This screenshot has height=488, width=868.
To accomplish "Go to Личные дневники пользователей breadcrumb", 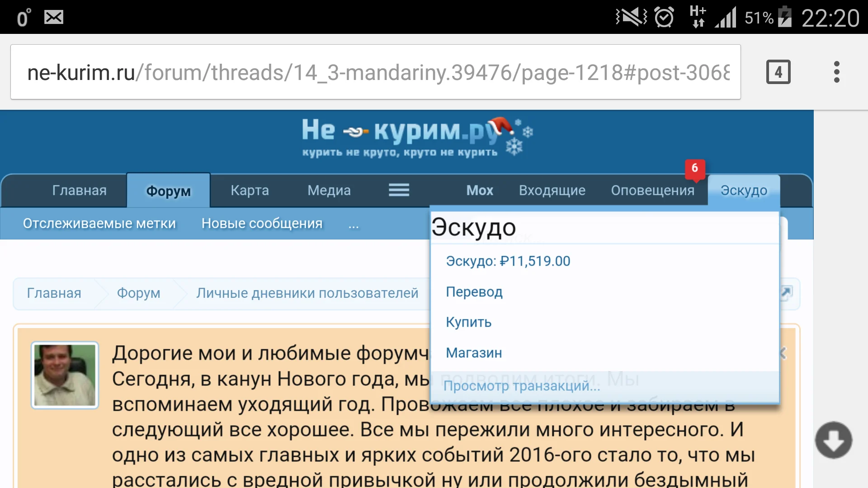I will [307, 293].
